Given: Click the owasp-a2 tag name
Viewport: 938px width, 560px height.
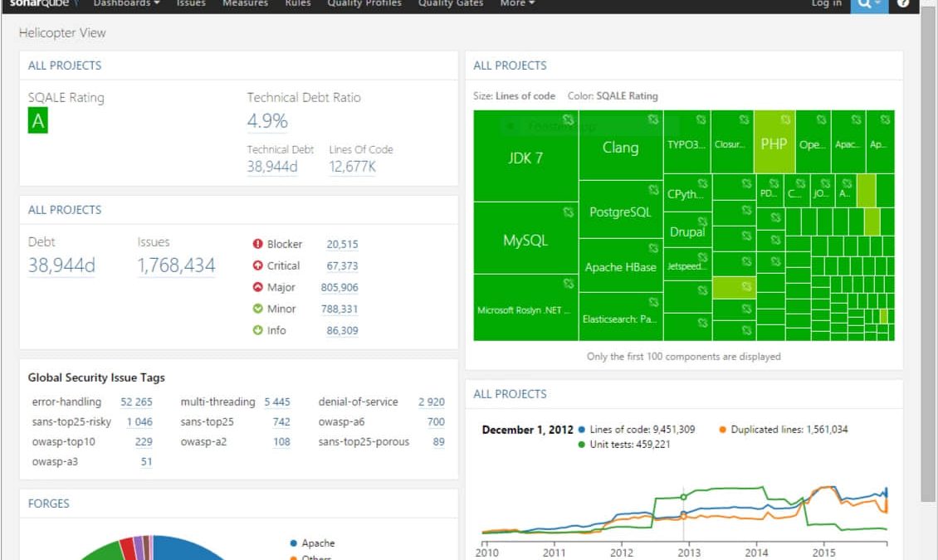Looking at the screenshot, I should click(203, 441).
